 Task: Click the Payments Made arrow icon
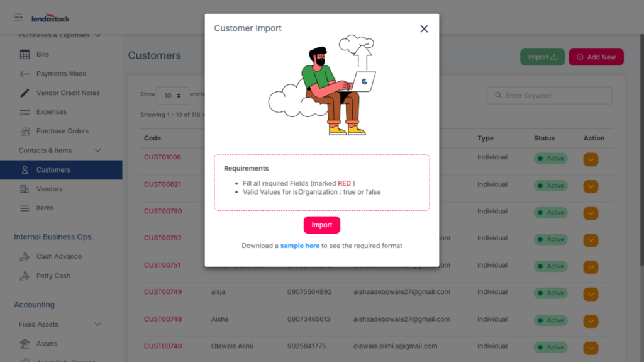25,74
